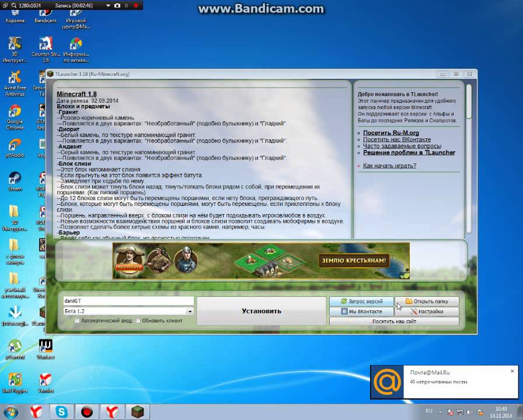Click the Установить button

[261, 311]
